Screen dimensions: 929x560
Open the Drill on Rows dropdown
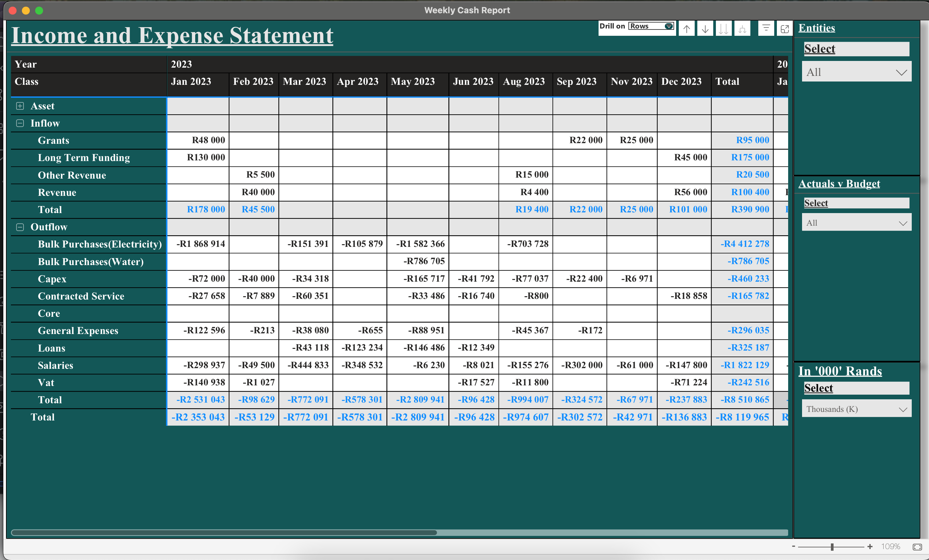pos(651,26)
